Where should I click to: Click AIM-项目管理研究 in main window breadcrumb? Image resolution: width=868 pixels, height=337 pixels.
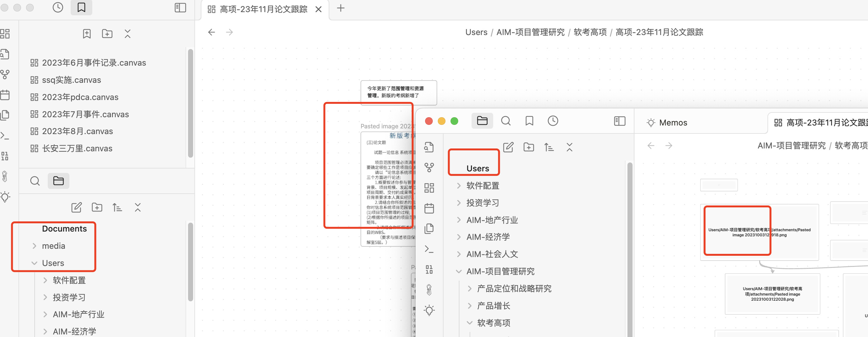coord(530,32)
